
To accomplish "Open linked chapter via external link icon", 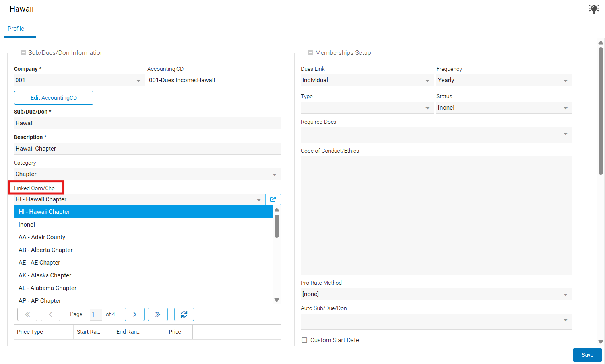I will coord(273,199).
